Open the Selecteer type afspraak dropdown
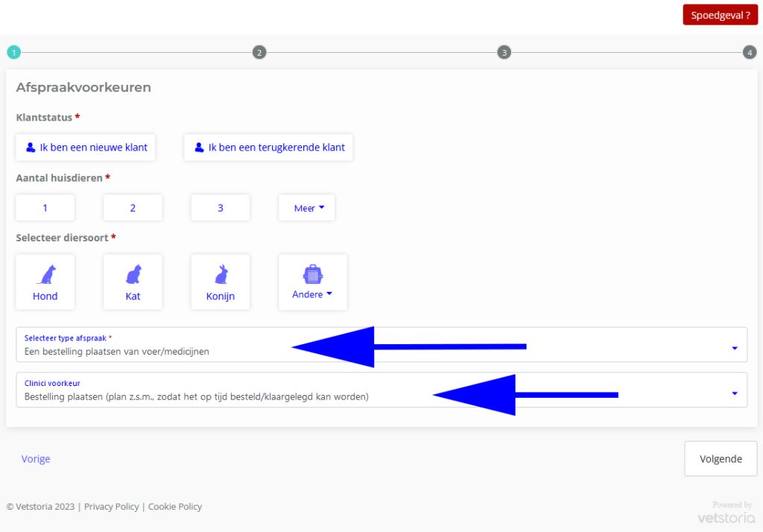This screenshot has width=763, height=532. tap(734, 348)
